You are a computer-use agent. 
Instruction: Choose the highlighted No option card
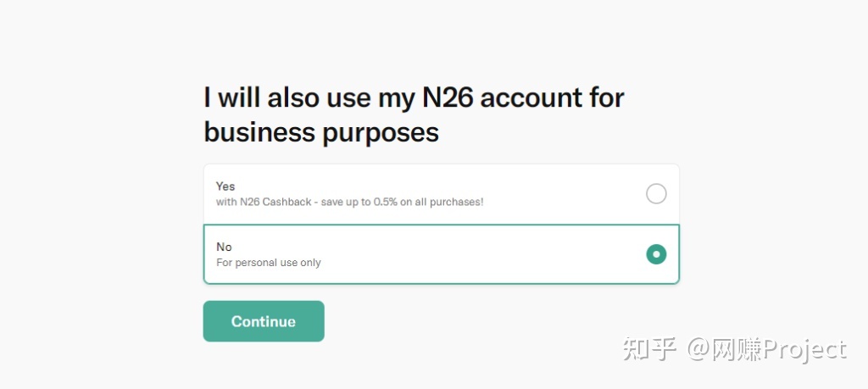441,254
